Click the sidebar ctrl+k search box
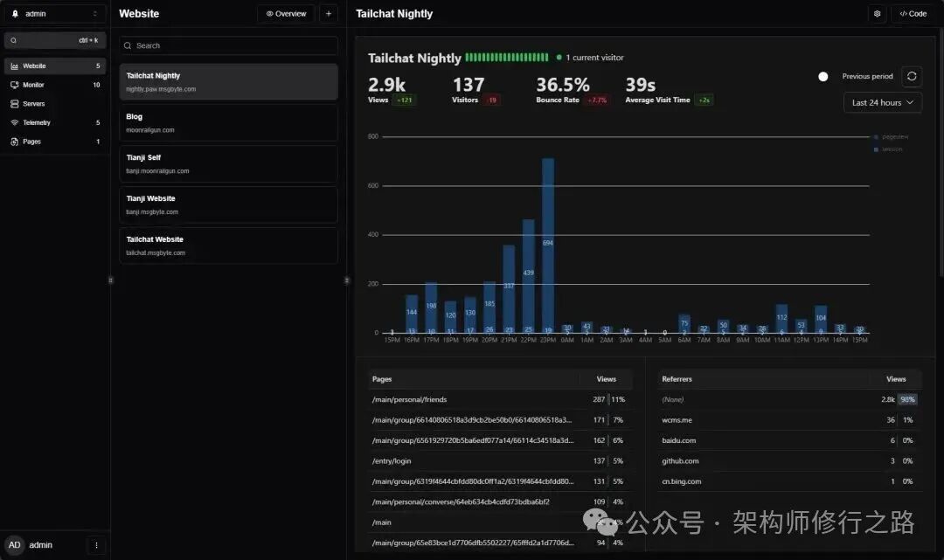Screen dimensions: 944x560 pos(55,40)
